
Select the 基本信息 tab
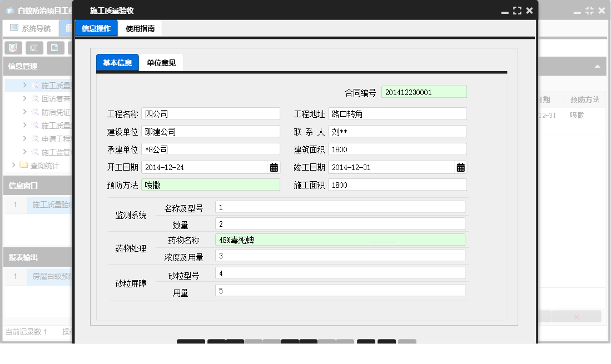pos(117,63)
